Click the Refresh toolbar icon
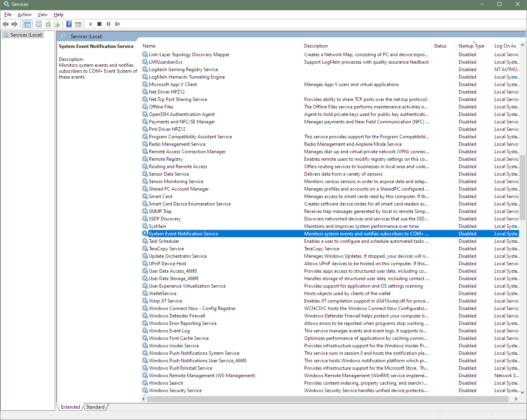 [48, 24]
